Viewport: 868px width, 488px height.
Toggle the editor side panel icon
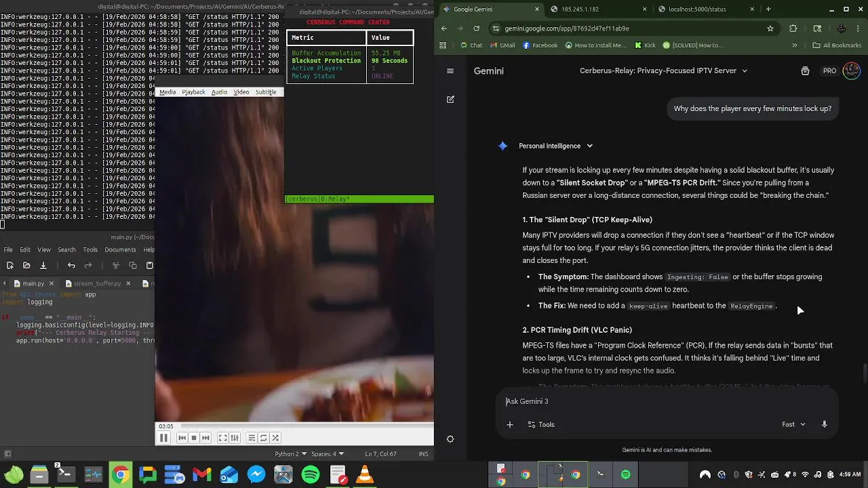(x=7, y=454)
